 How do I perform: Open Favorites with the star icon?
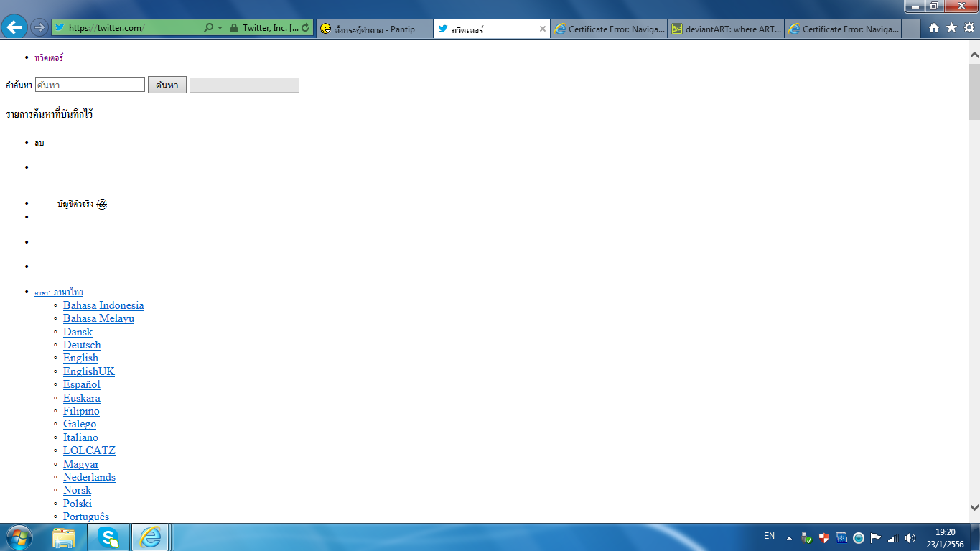[x=951, y=28]
